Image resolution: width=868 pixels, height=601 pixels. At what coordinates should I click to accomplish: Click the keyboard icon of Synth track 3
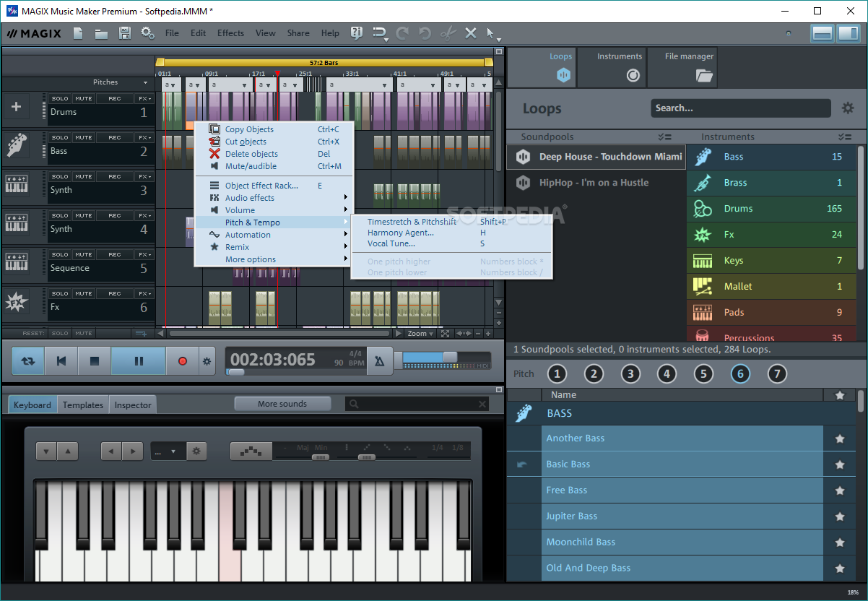pos(17,184)
